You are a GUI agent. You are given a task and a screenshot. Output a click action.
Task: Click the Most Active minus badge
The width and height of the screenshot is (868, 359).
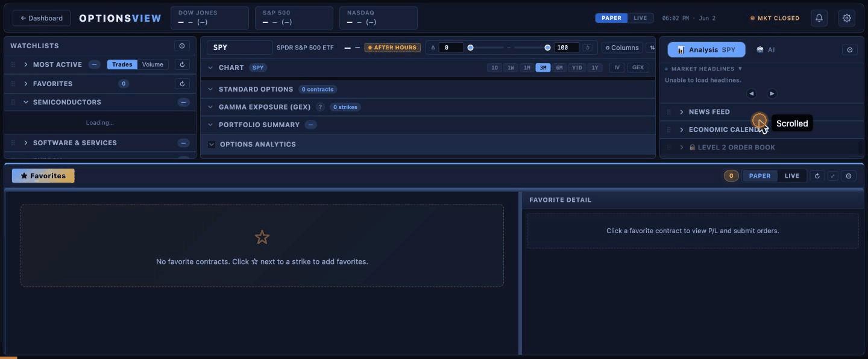click(94, 64)
